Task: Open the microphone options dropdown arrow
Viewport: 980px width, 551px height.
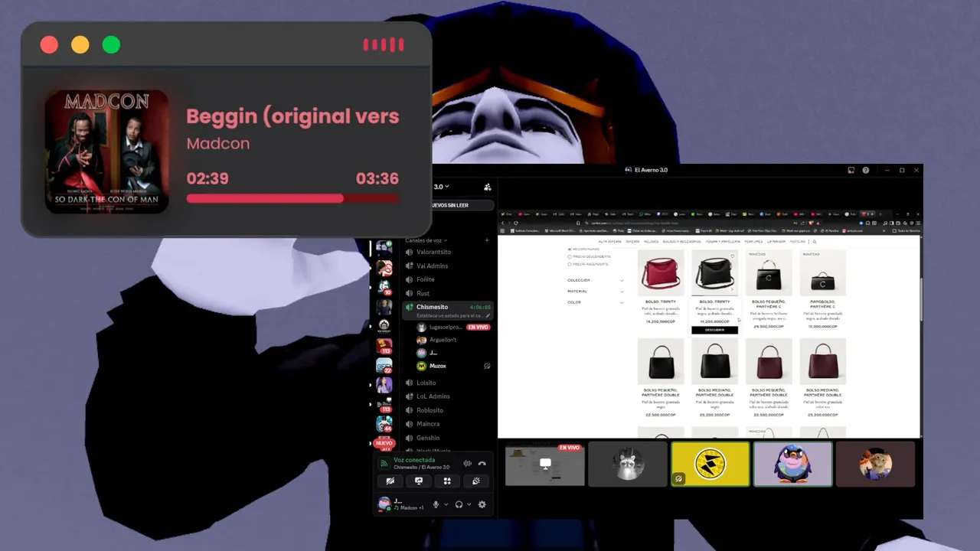Action: pos(446,504)
